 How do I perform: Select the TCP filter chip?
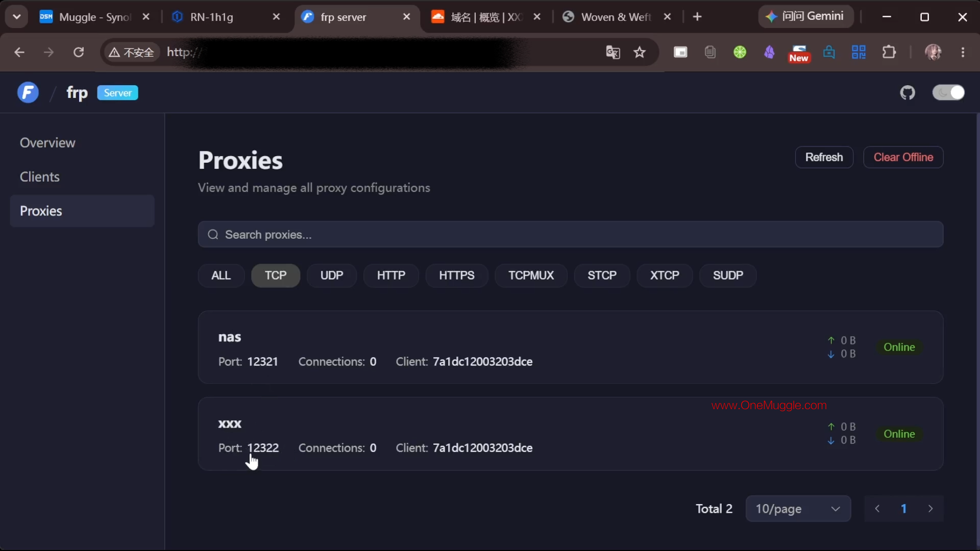276,275
